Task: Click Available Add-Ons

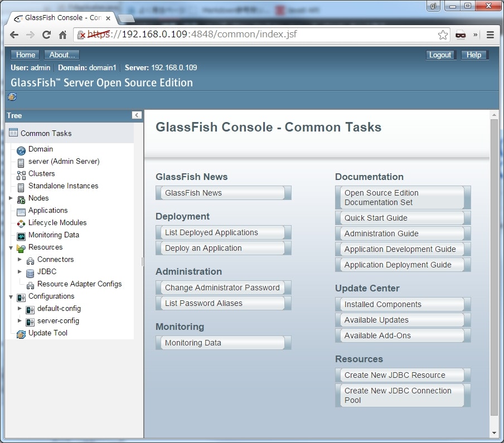Action: point(403,335)
